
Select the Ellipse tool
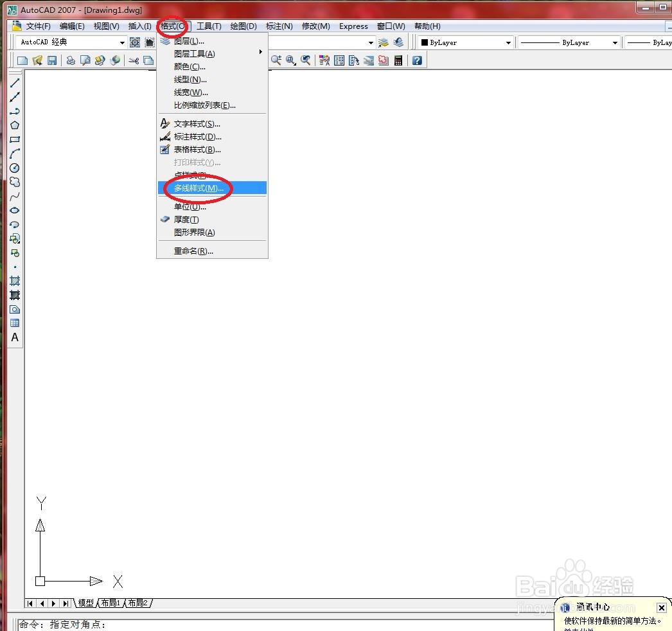coord(15,210)
